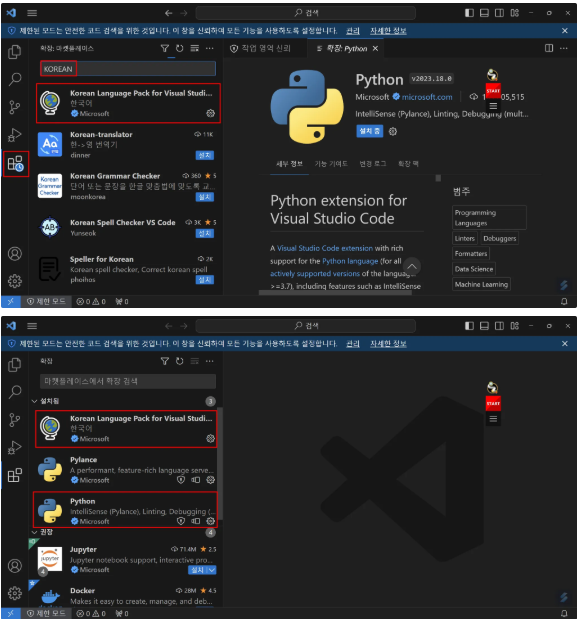The image size is (579, 619).
Task: Toggle primary sidebar in top window title bar
Action: point(469,13)
